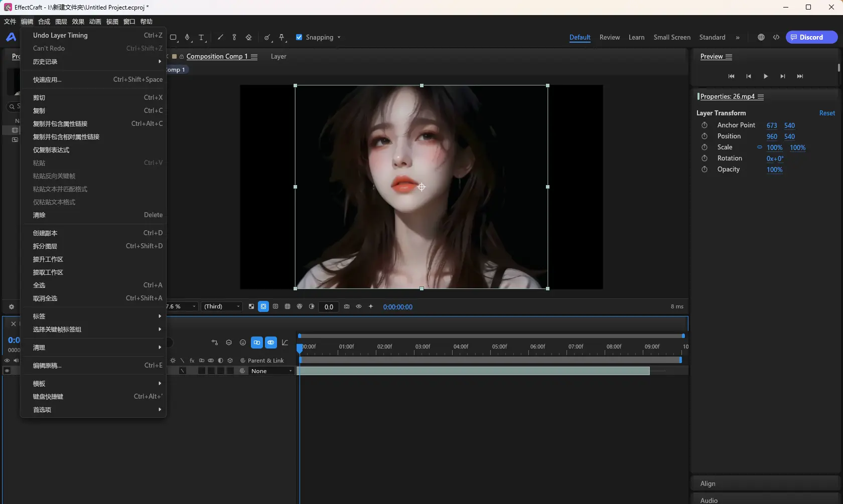The height and width of the screenshot is (504, 843).
Task: Reset the Layer Transform properties
Action: [x=827, y=113]
